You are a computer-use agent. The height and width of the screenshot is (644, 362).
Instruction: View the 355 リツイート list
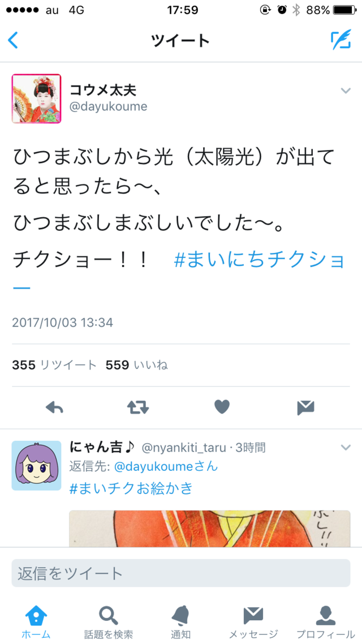(x=54, y=364)
